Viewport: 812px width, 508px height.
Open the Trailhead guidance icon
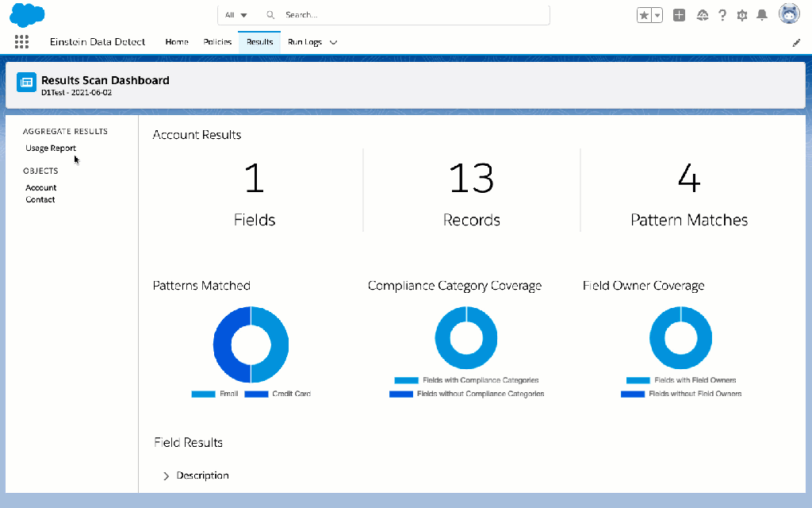point(702,15)
